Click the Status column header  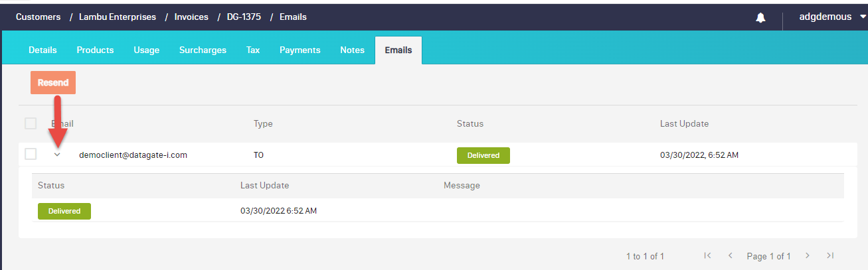tap(470, 123)
